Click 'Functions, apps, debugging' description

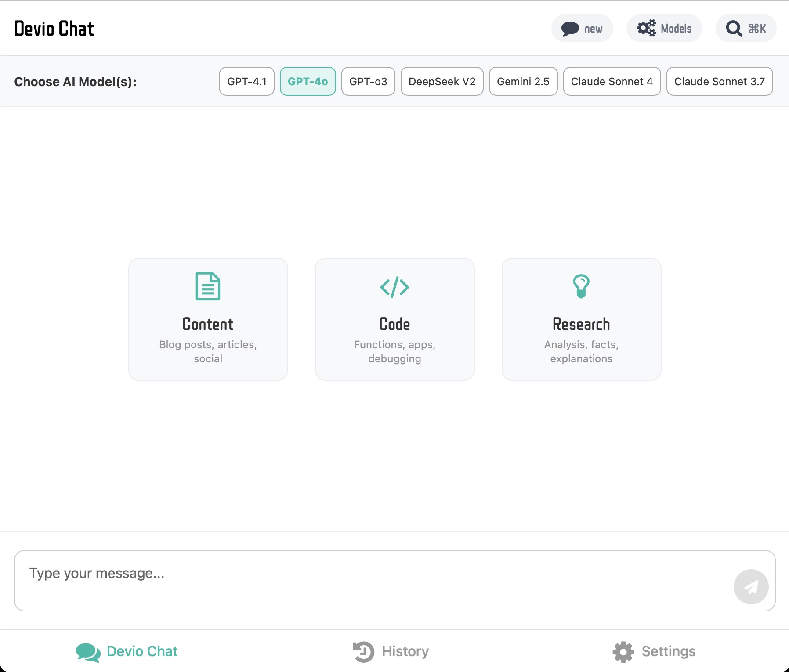(394, 351)
